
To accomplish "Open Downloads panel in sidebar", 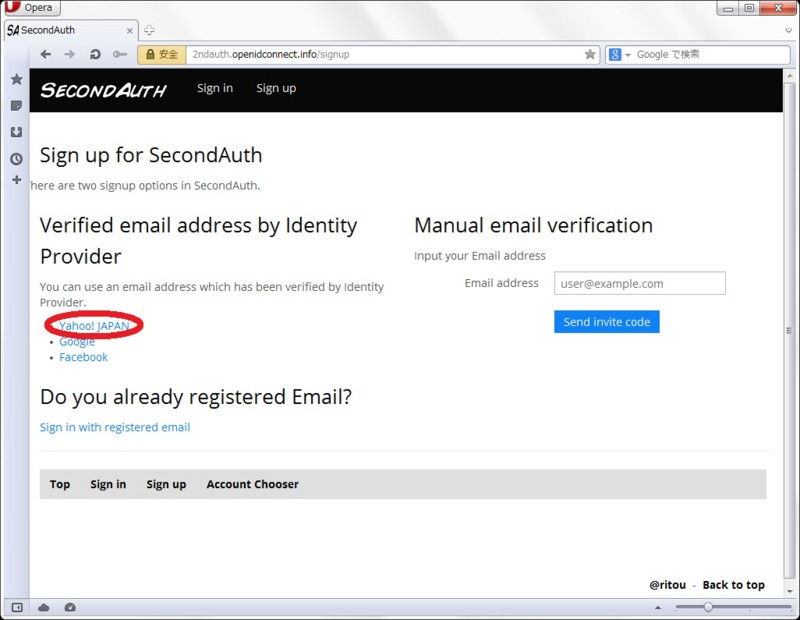I will [16, 132].
